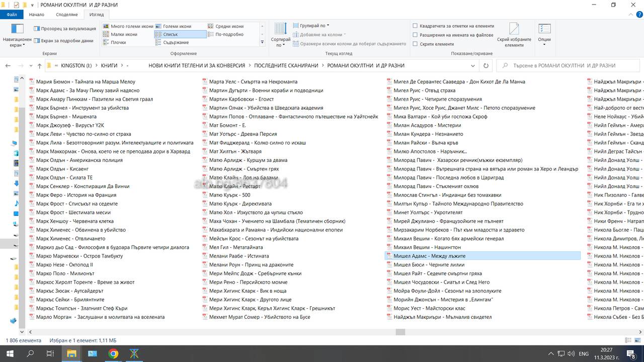
Task: Click the horizontal scrollbar right arrow
Action: [x=641, y=332]
